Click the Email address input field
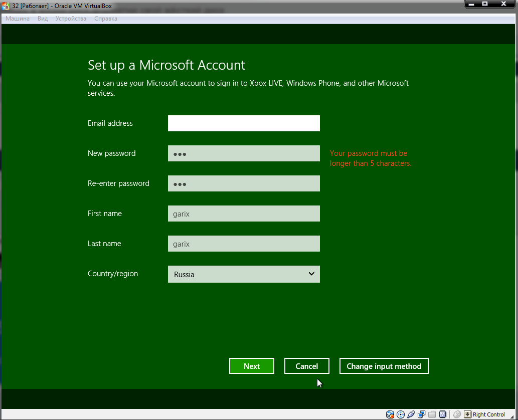This screenshot has height=420, width=518. point(244,123)
